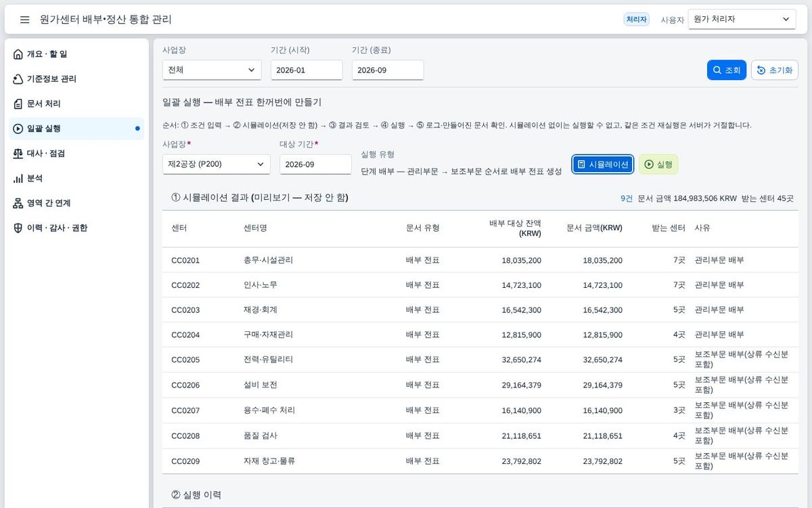The image size is (812, 508).
Task: Click the 조회 search button
Action: [727, 70]
